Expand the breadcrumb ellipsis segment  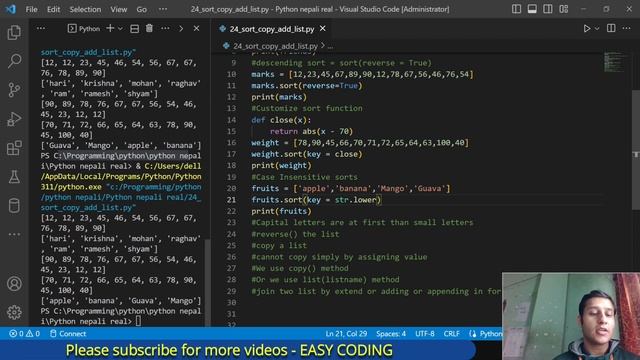click(x=330, y=46)
